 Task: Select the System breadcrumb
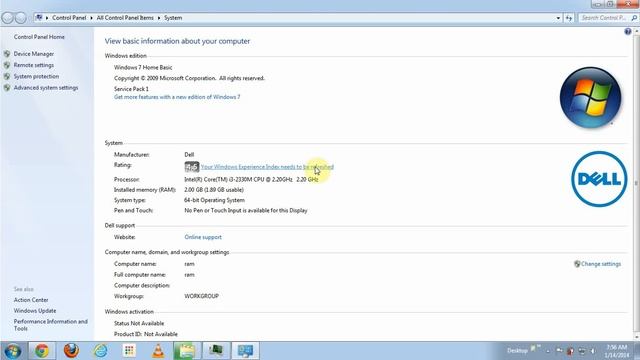173,18
